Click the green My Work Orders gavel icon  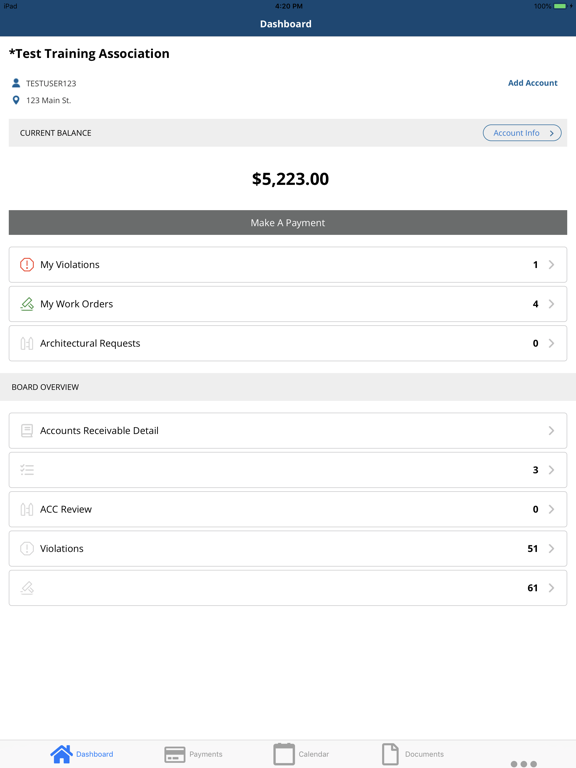[27, 304]
